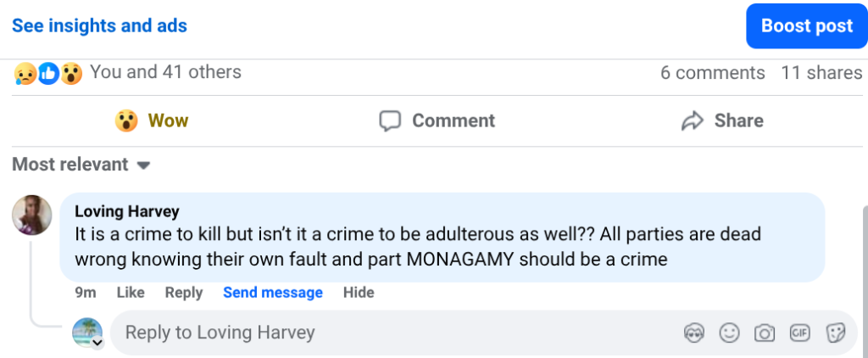Expand the Most relevant comment sorting dropdown
The image size is (868, 358).
[81, 165]
